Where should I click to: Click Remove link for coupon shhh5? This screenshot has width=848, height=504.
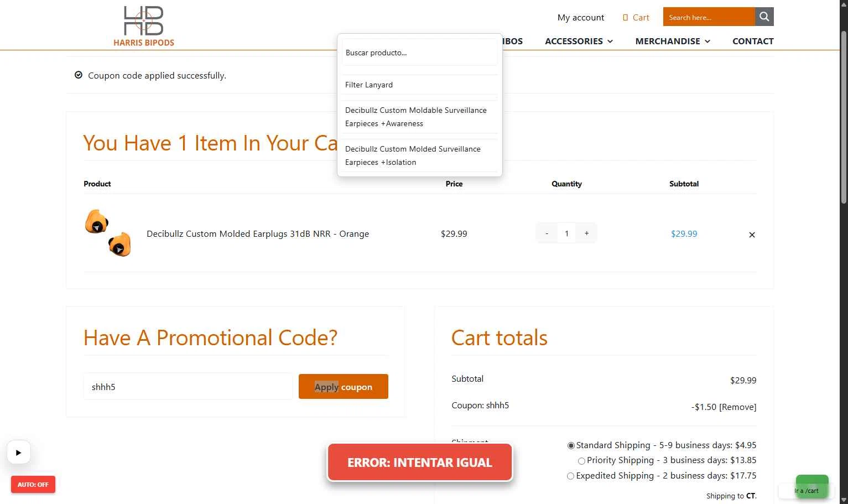(737, 407)
